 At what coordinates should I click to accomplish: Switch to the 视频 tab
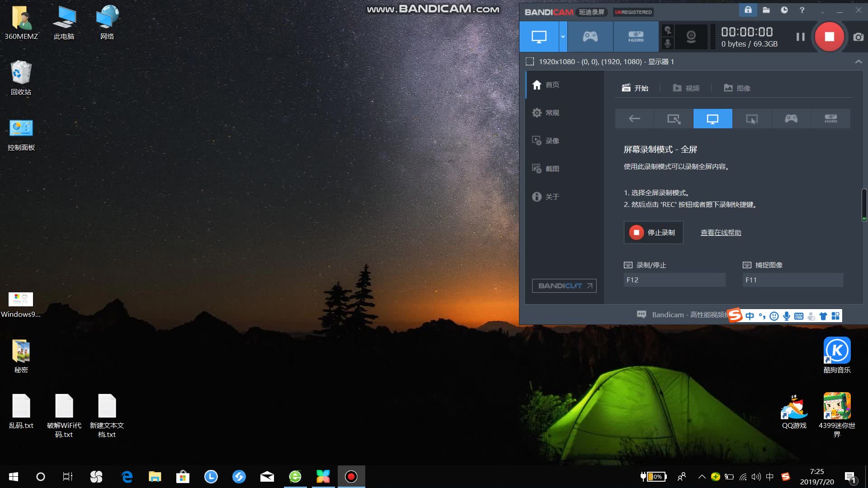pos(686,88)
